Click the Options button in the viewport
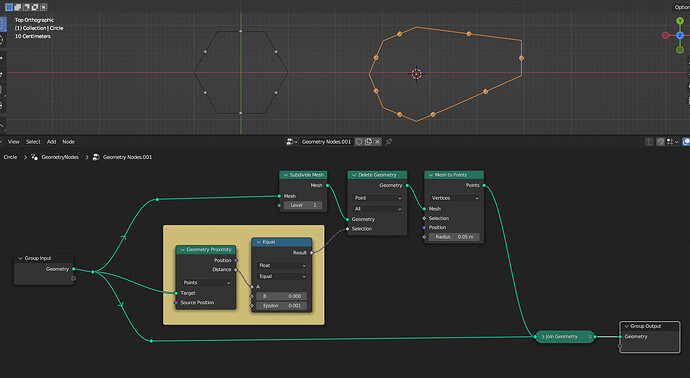 tap(681, 7)
